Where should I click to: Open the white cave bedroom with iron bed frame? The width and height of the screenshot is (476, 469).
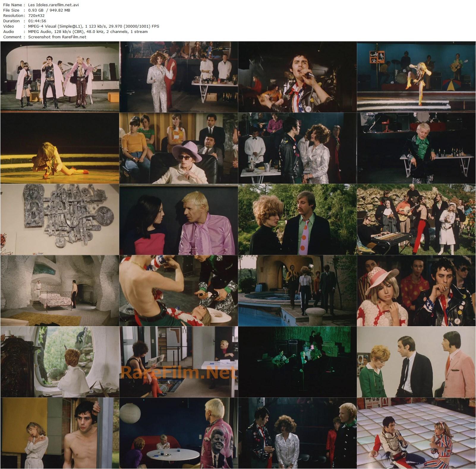click(x=60, y=291)
